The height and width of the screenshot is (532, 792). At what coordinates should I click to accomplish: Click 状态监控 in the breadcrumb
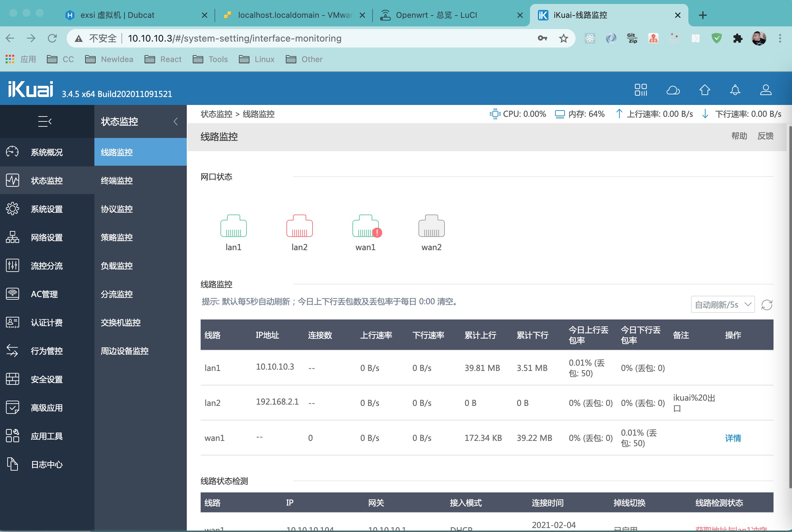[x=216, y=114]
